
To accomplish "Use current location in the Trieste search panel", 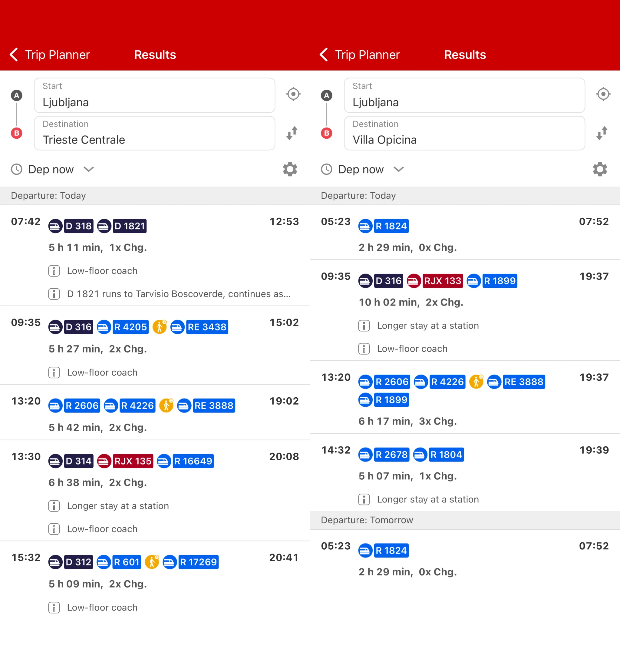I will click(293, 94).
